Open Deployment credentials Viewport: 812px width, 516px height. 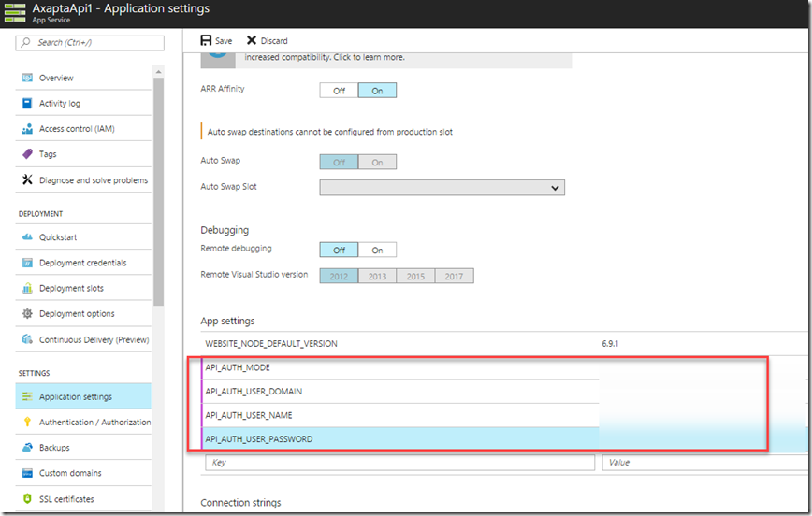tap(83, 263)
